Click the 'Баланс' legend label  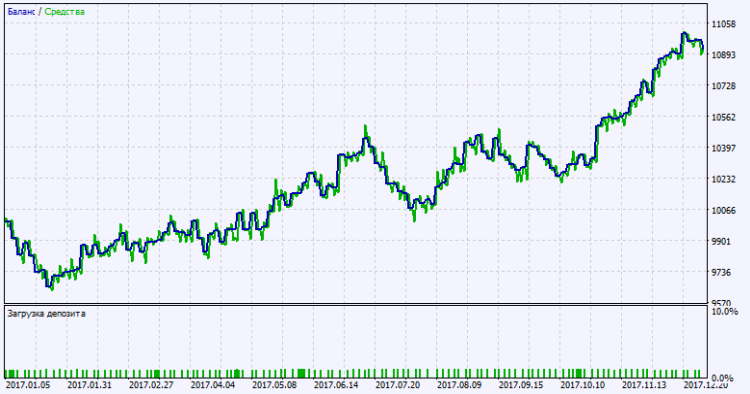21,12
